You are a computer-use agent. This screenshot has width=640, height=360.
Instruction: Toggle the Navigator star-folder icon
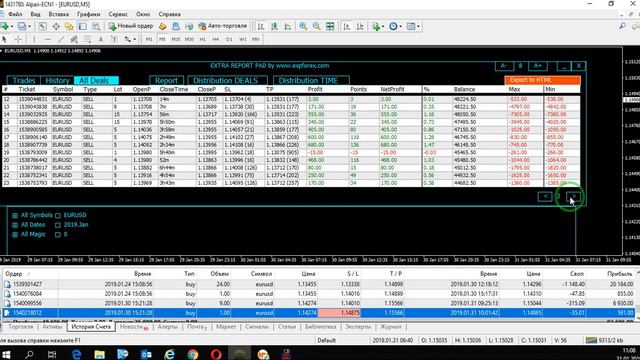pos(69,26)
